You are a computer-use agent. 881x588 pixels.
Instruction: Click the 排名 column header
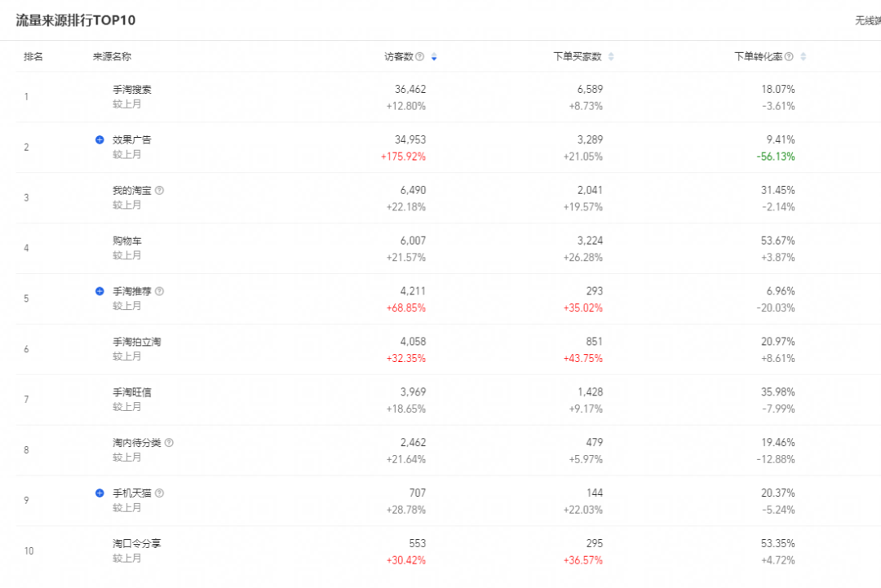coord(33,57)
